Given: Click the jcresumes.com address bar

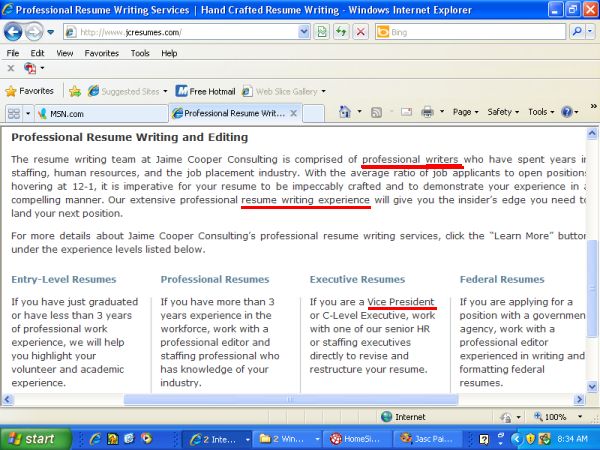Looking at the screenshot, I should pos(182,33).
